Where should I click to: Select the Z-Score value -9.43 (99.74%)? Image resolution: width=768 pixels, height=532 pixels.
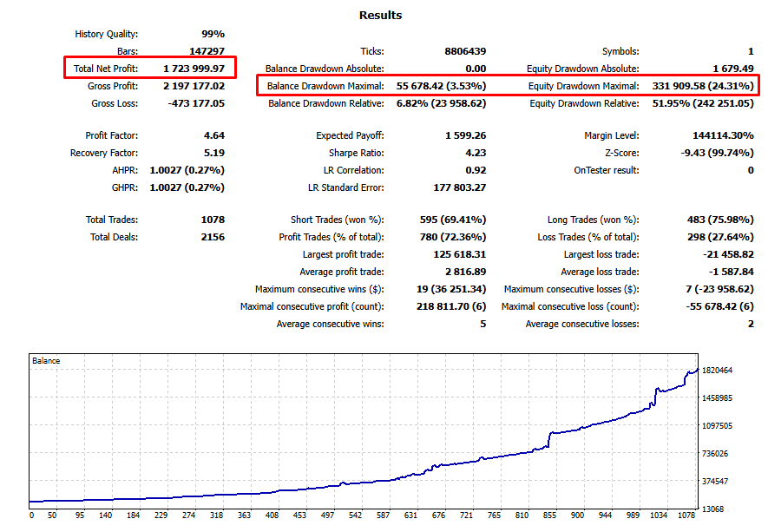coord(717,153)
